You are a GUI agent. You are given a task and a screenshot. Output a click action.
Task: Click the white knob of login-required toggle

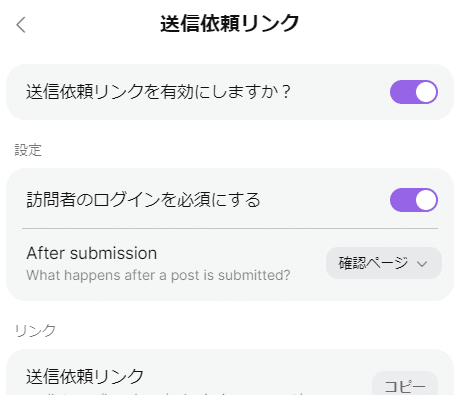tap(426, 200)
